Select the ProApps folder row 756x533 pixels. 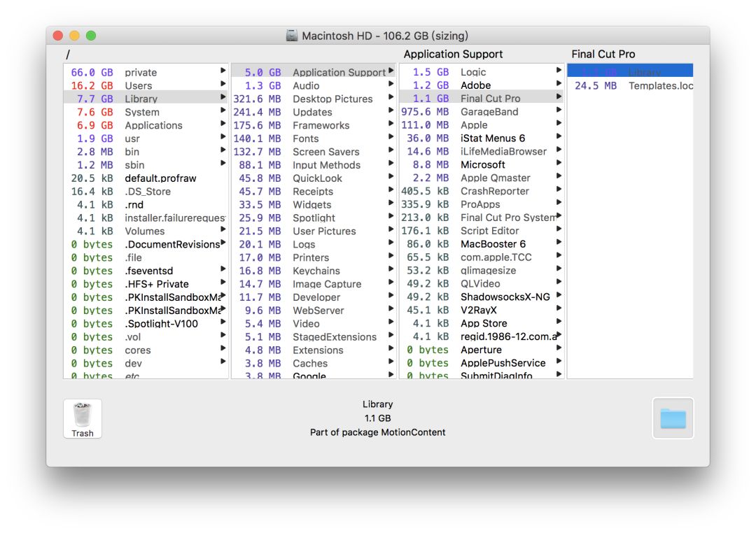pyautogui.click(x=482, y=204)
